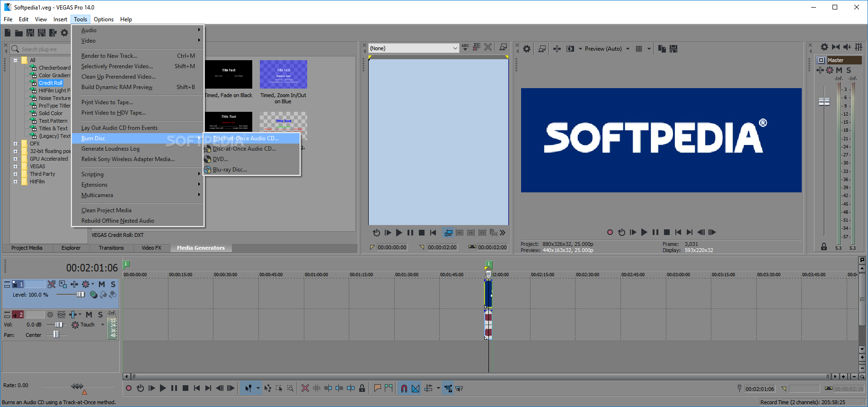Viewport: 868px width, 407px height.
Task: Toggle Automatic Crossfades button
Action: [x=416, y=388]
